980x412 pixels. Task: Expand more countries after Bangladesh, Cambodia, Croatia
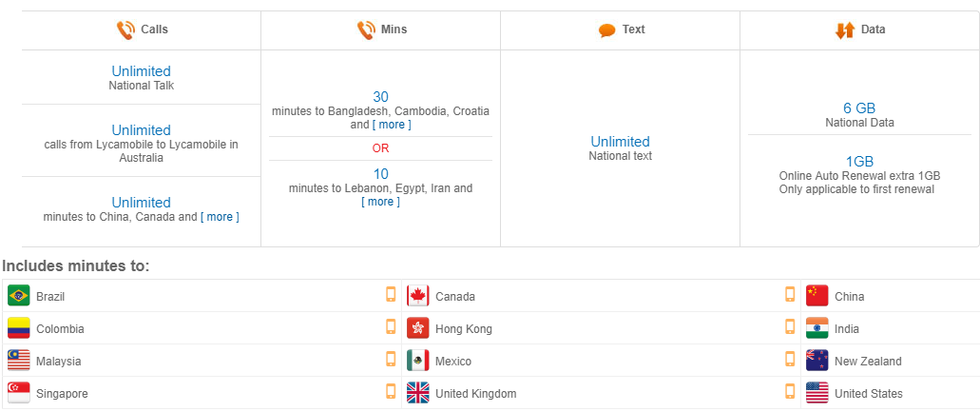(392, 125)
